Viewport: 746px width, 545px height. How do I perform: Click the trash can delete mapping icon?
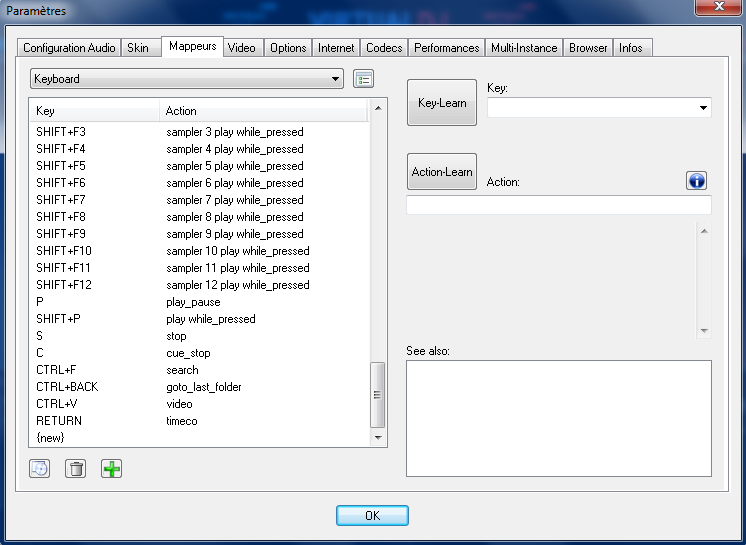[75, 468]
